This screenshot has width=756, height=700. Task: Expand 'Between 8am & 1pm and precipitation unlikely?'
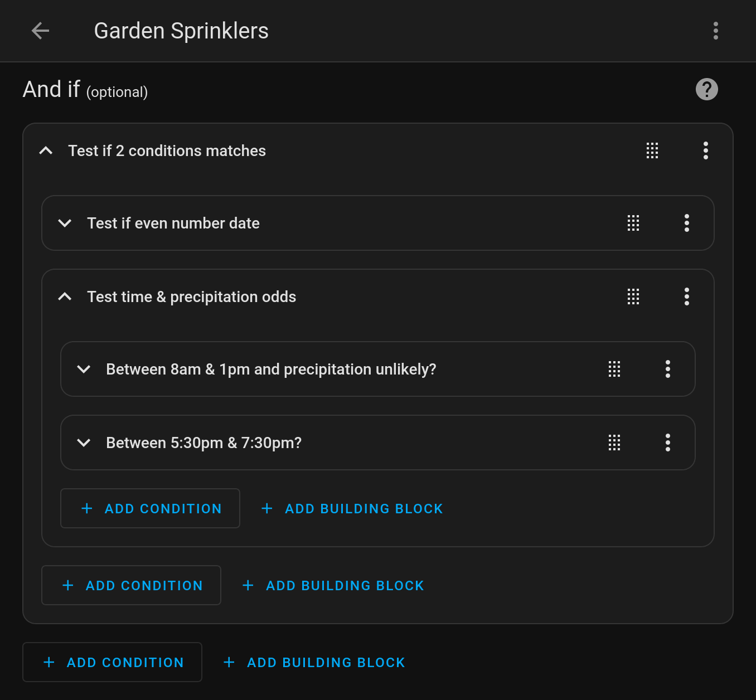84,369
